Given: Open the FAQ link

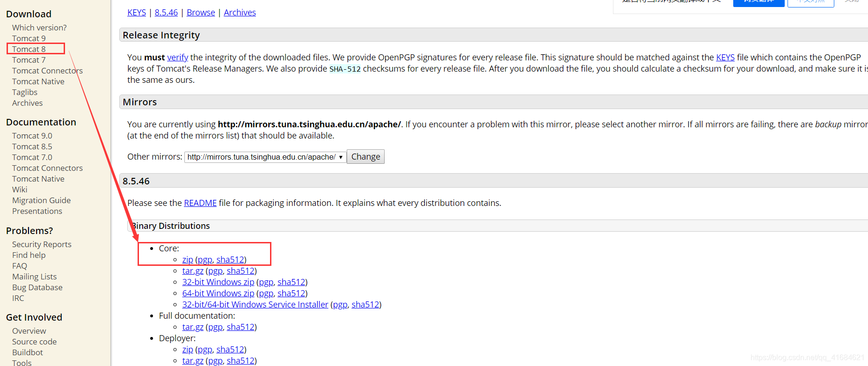Looking at the screenshot, I should point(20,266).
